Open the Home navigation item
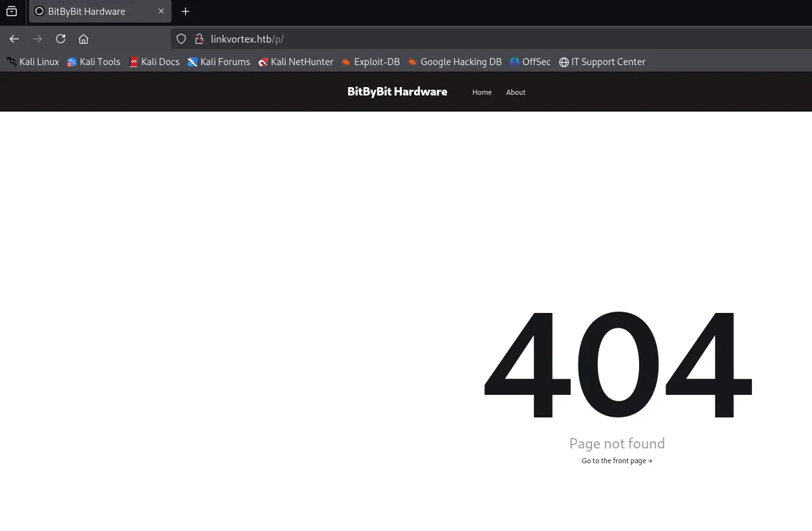This screenshot has width=812, height=531. pyautogui.click(x=482, y=92)
